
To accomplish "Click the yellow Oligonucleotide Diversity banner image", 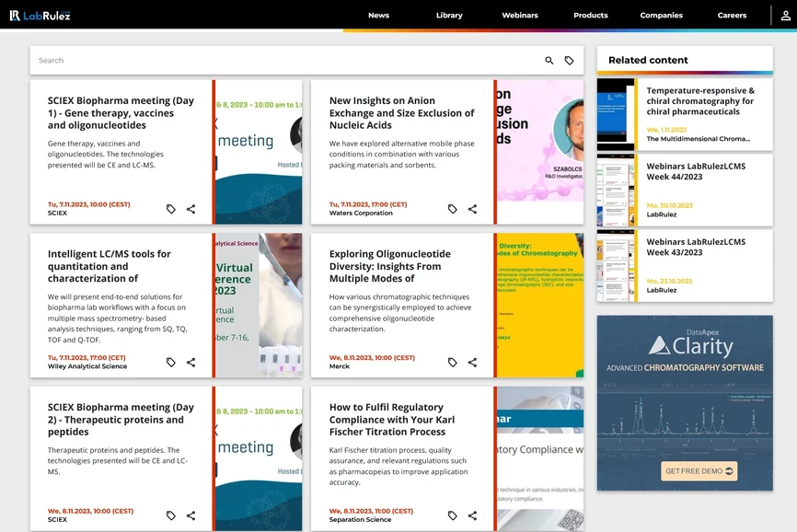I will tap(540, 306).
